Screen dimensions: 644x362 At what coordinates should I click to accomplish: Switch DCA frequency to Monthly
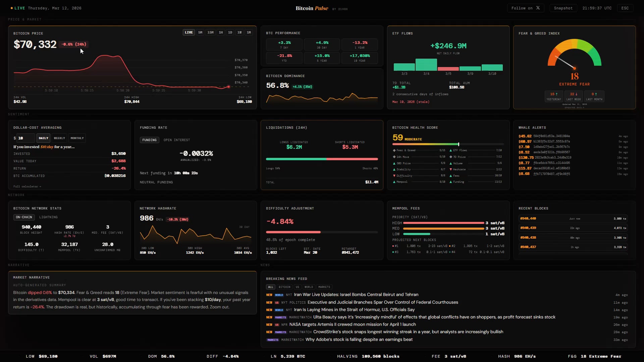coord(77,138)
